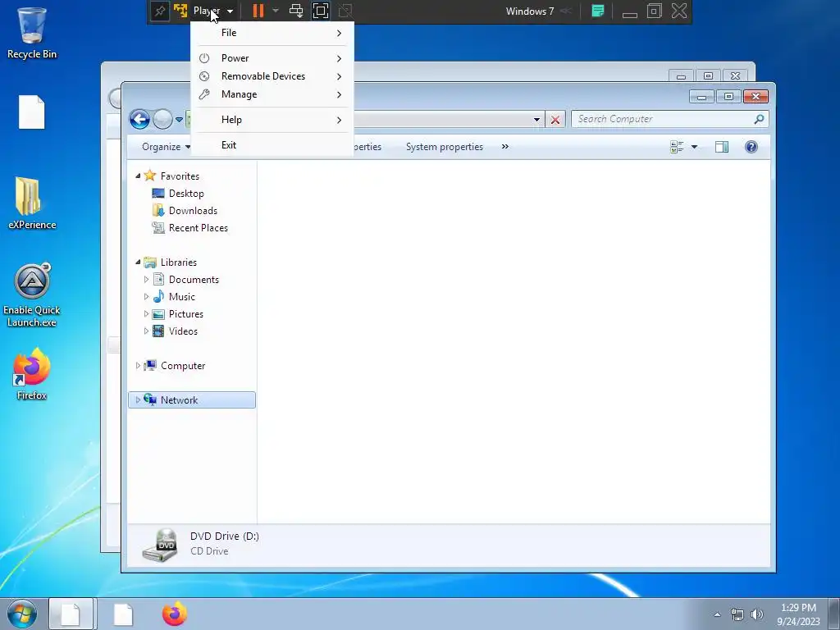Click the VMware Player logo icon
The image size is (840, 630).
pos(180,11)
